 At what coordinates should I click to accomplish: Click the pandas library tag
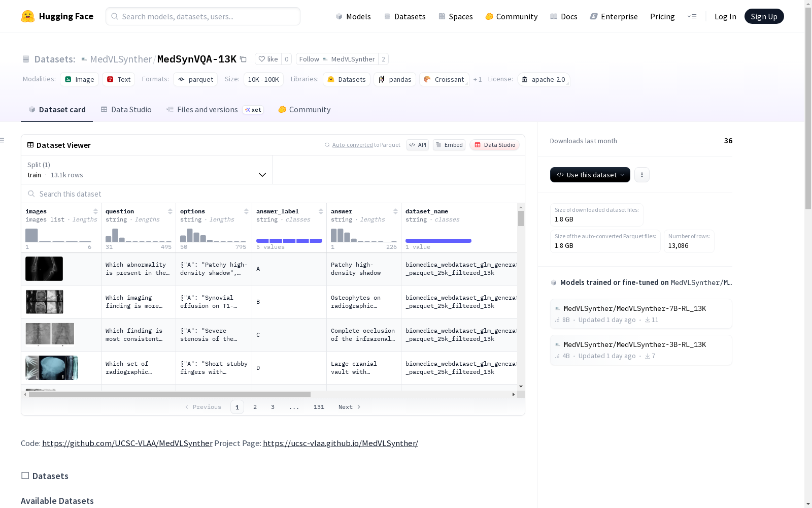tap(395, 79)
